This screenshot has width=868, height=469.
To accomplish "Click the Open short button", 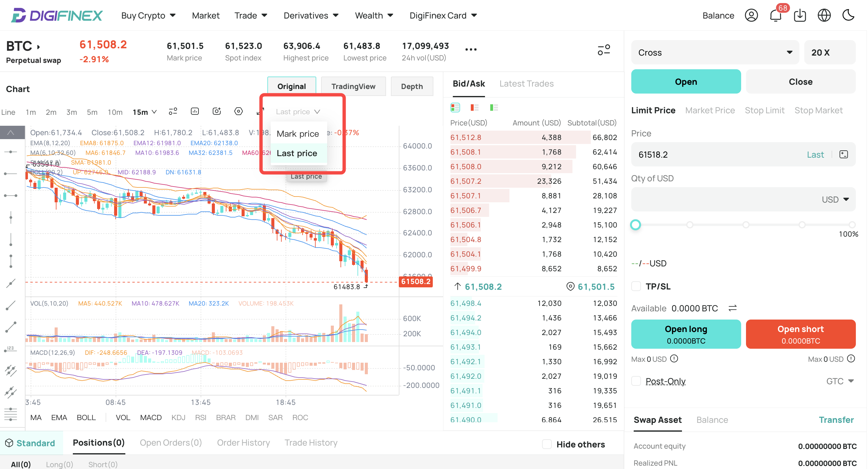I will point(800,334).
